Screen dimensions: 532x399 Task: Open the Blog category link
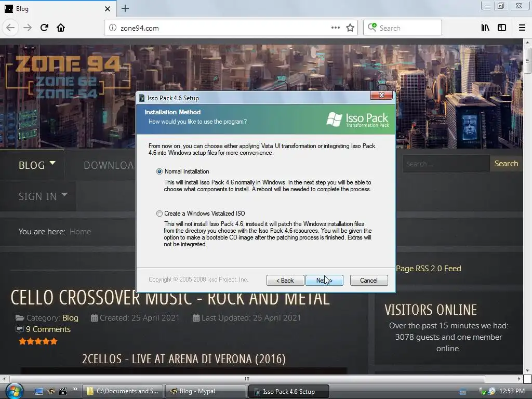[70, 318]
